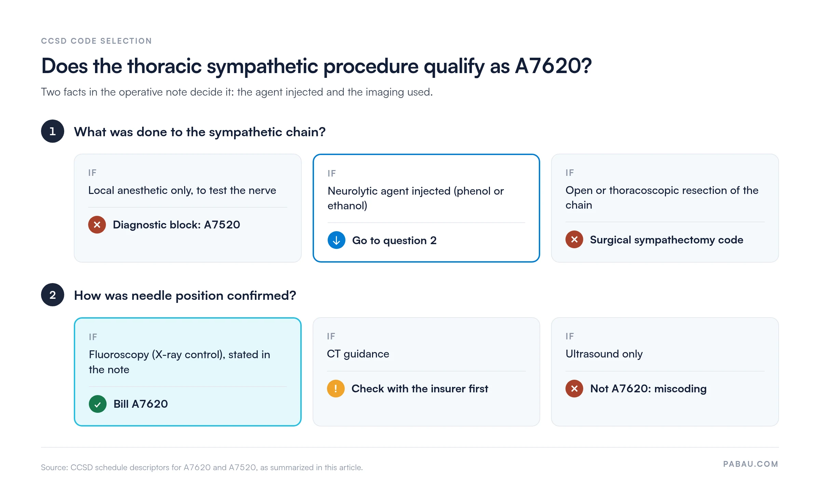Select the Neurolytic agent injected card
820x504 pixels.
coord(426,208)
